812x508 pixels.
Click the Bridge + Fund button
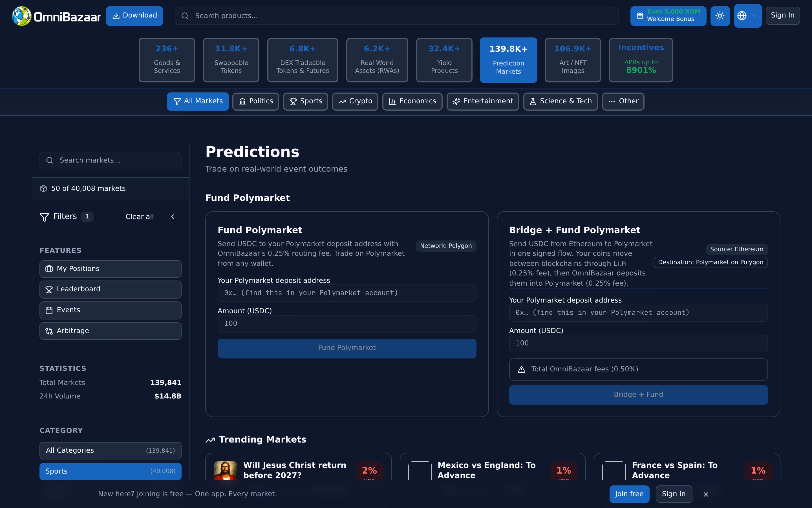click(638, 395)
